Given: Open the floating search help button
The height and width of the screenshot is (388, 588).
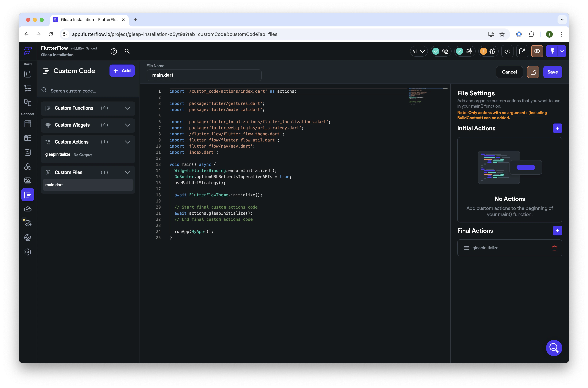Looking at the screenshot, I should (554, 348).
